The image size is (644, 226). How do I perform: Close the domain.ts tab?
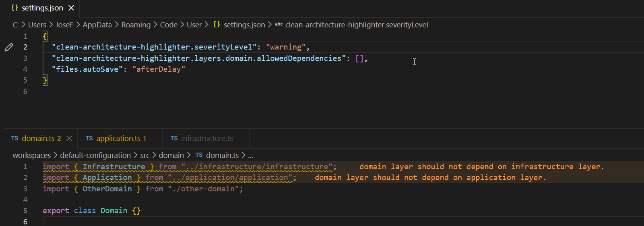pos(69,139)
